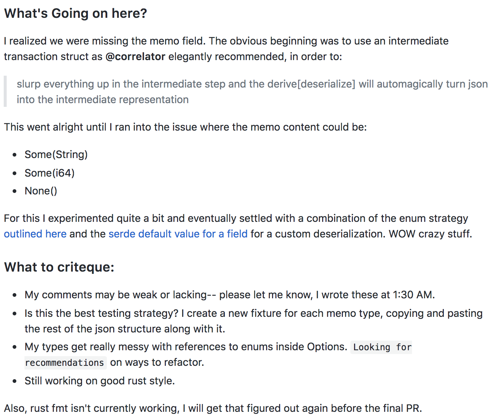
Task: Click the "What to criteque:" heading
Action: click(59, 267)
